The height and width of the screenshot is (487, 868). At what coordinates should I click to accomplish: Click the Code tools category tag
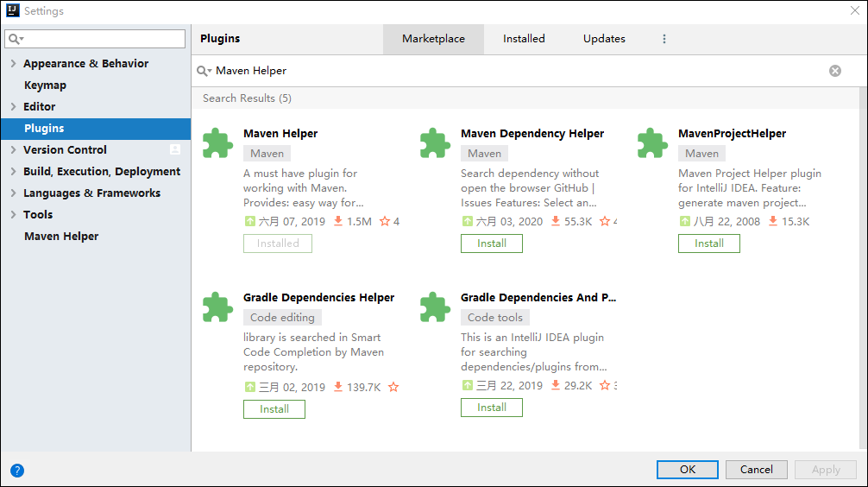tap(495, 318)
